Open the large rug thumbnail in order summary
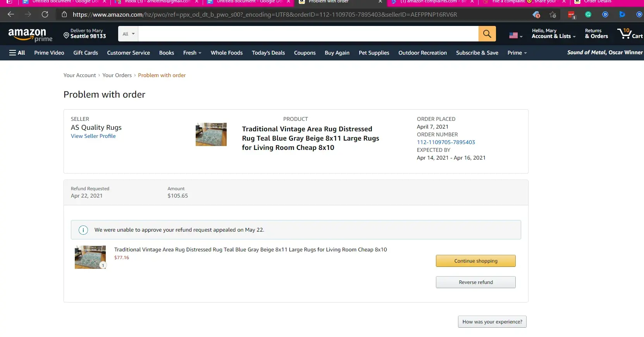The width and height of the screenshot is (644, 337). pyautogui.click(x=211, y=134)
